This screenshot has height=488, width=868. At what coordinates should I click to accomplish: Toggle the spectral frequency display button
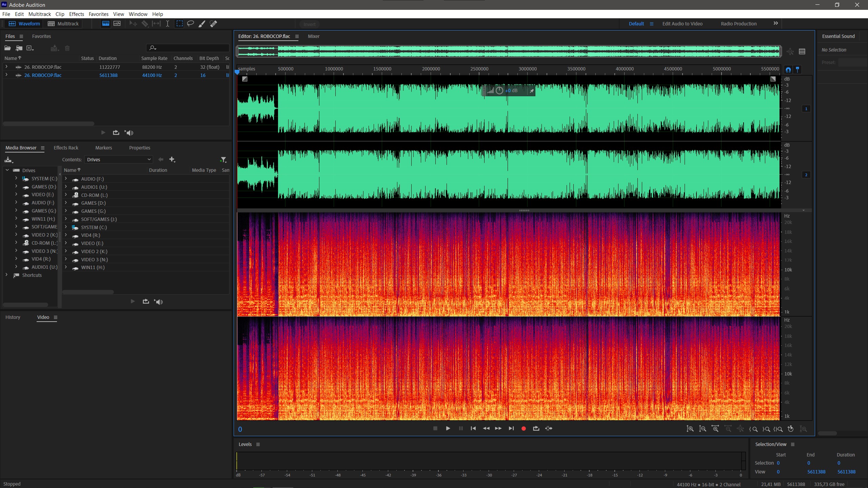click(x=106, y=24)
